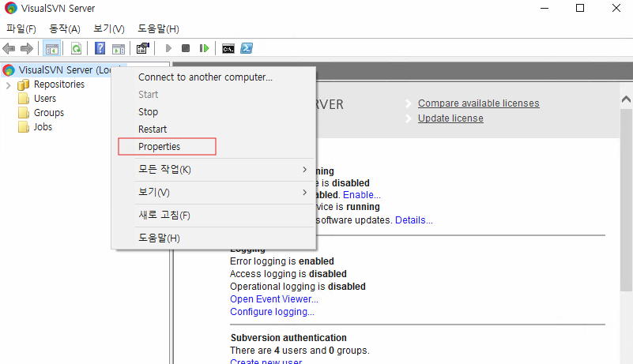Screen dimensions: 633x364
Task: Click the scroll up arrow in dashboard
Action: click(x=626, y=99)
